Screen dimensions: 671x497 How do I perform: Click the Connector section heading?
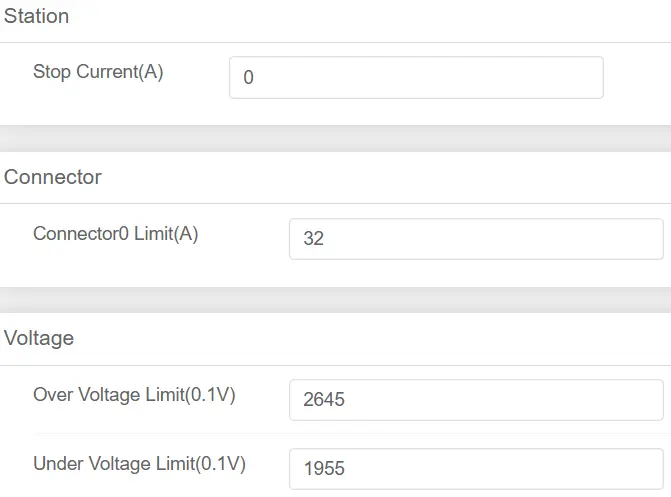tap(53, 178)
